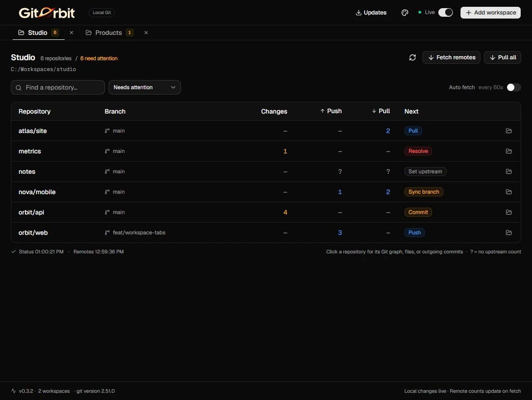Open folder icon for nova/mobile row
This screenshot has height=400, width=532.
coord(508,192)
